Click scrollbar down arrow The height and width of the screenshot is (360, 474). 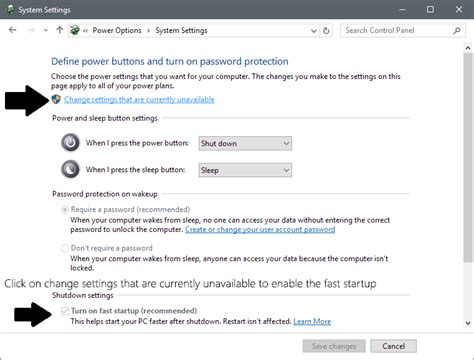tap(468, 323)
